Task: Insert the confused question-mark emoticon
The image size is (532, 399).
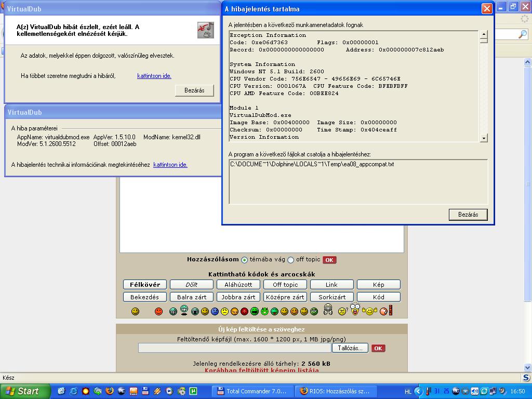Action: pyautogui.click(x=343, y=311)
